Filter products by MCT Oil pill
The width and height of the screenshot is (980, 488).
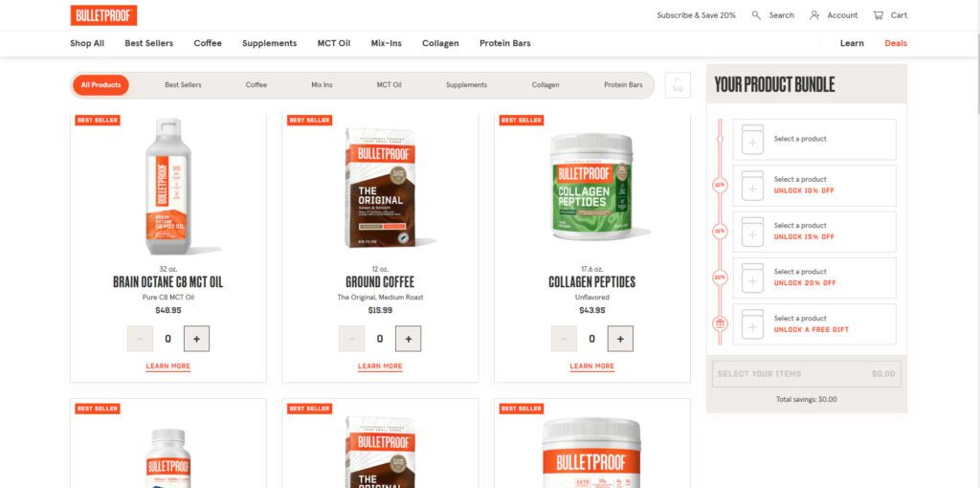[x=389, y=85]
